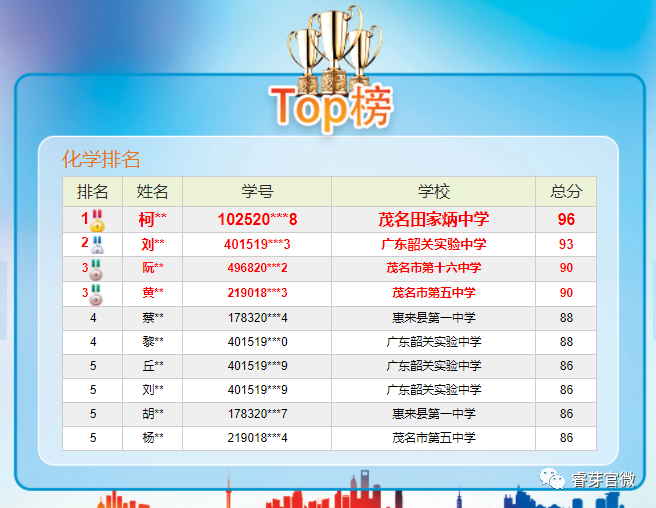
Task: Click score 88 in 蔡** row
Action: click(566, 318)
